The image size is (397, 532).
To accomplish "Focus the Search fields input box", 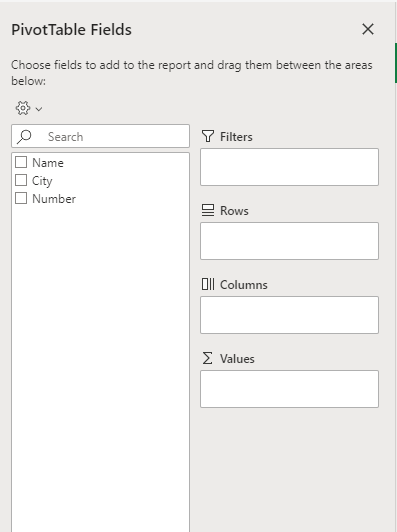I will pyautogui.click(x=100, y=136).
